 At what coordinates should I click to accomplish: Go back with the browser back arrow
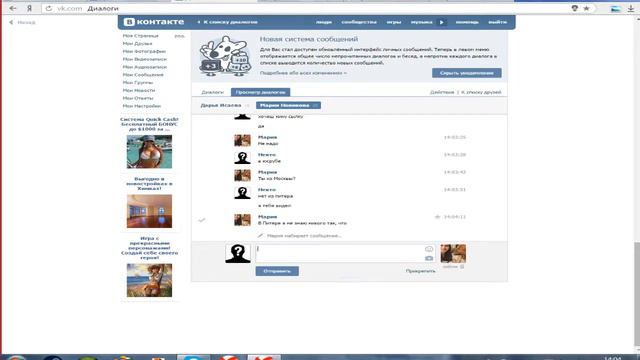13,8
